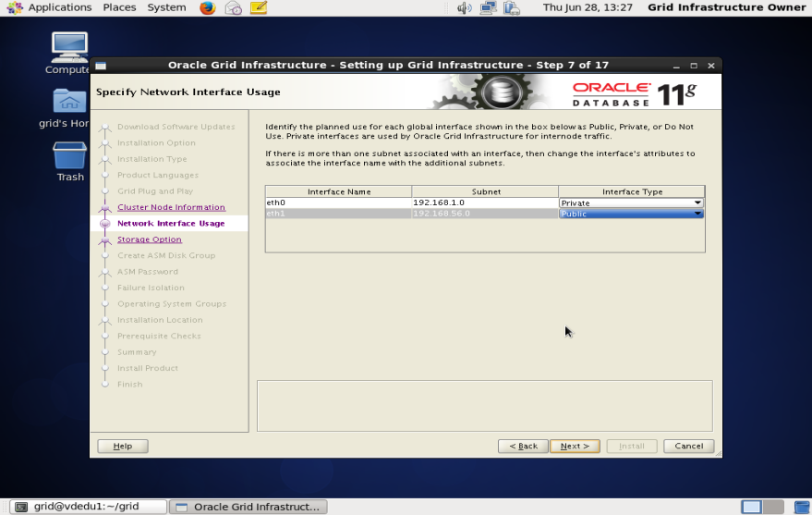Close the Oracle installer window
The image size is (812, 515).
tap(711, 66)
